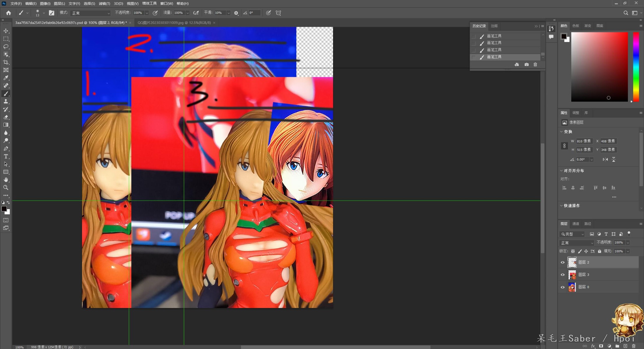The width and height of the screenshot is (644, 349).
Task: Select the Clone Stamp tool
Action: tap(6, 102)
